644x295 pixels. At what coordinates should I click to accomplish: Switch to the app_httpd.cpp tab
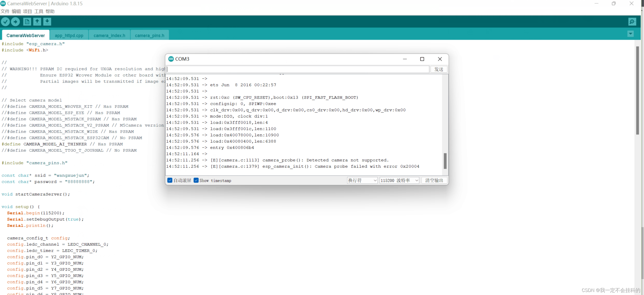[69, 35]
